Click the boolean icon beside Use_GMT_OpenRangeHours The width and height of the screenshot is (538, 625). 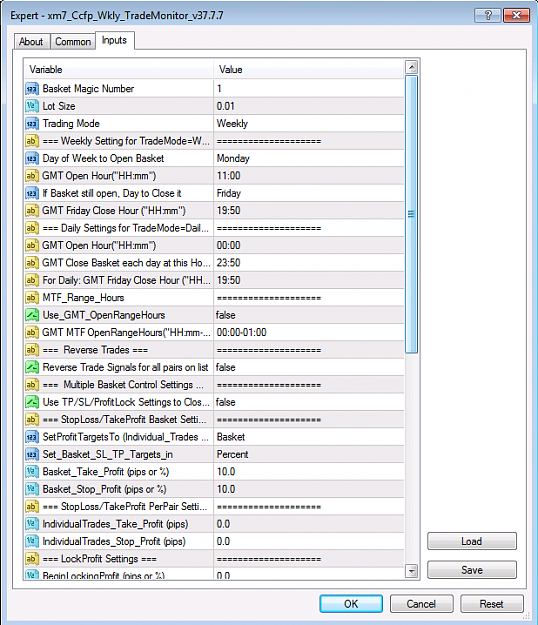tap(32, 315)
